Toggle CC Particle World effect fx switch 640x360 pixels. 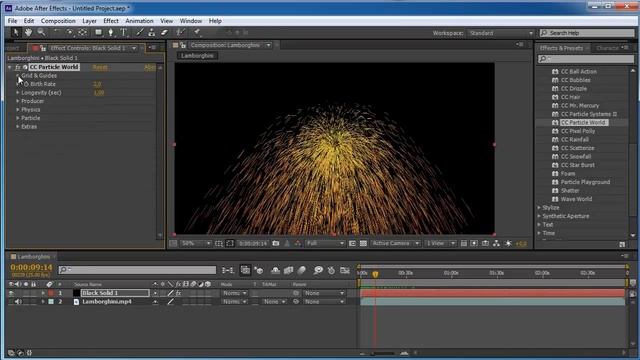click(18, 67)
